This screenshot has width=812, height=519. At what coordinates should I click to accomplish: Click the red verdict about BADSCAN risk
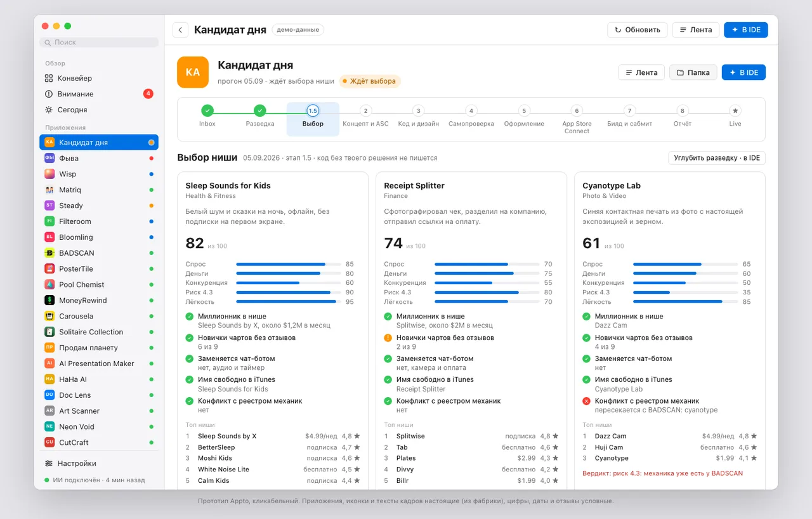pyautogui.click(x=662, y=473)
